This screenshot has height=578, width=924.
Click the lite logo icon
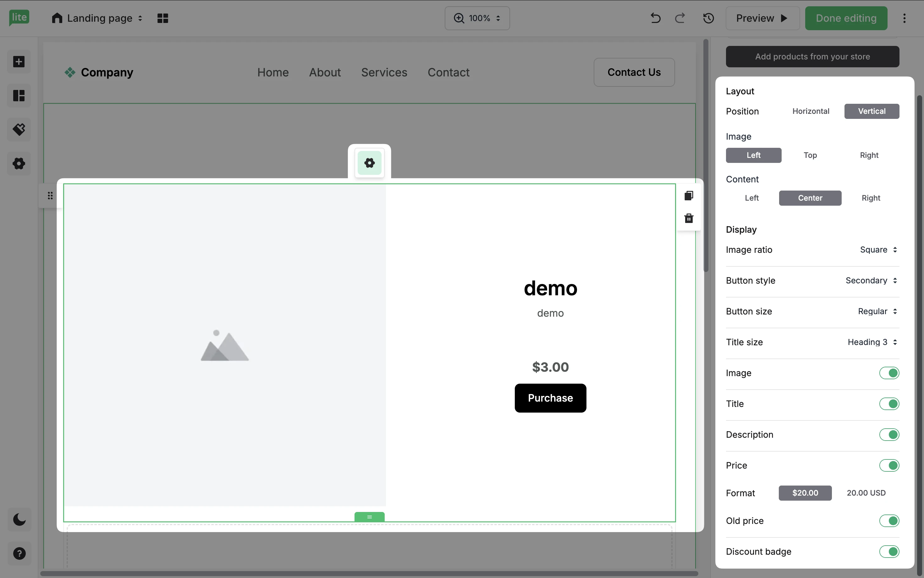coord(19,18)
